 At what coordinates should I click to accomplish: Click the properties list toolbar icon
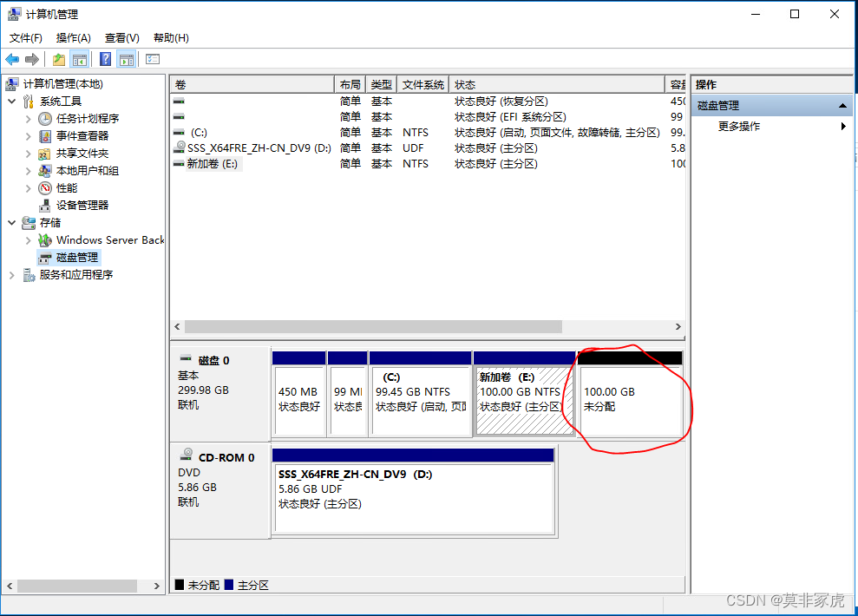[x=153, y=59]
